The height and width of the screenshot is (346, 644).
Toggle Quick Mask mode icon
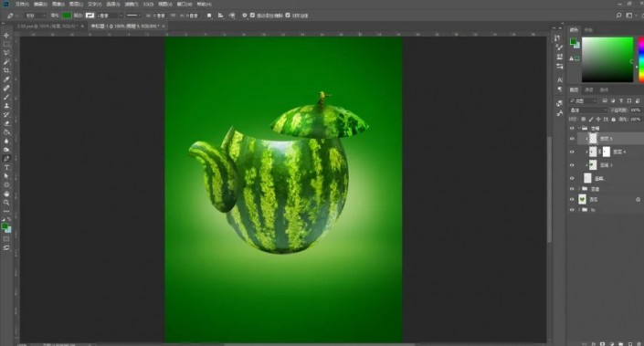6,239
